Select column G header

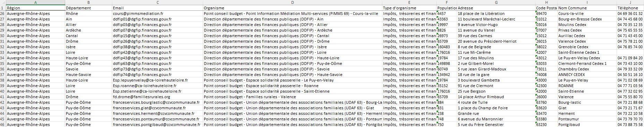click(x=496, y=2)
